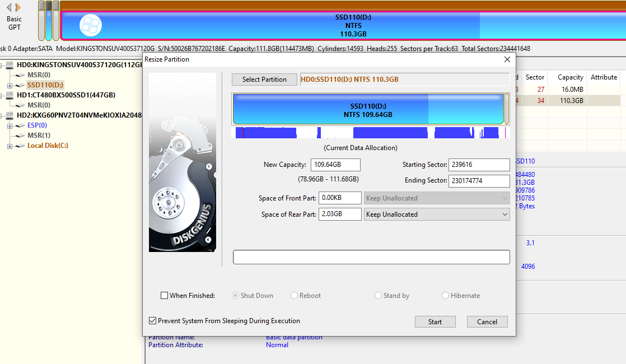Click the New Capacity input field
This screenshot has height=364, width=626.
[335, 165]
